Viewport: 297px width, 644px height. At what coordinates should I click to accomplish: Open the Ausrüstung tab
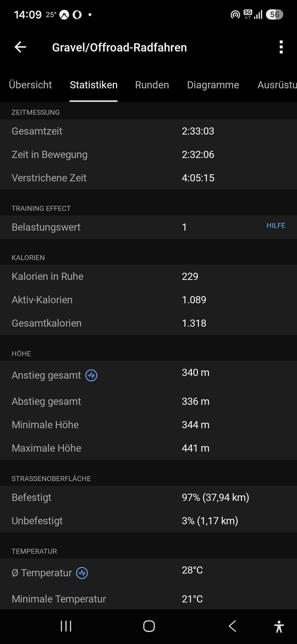pyautogui.click(x=277, y=85)
